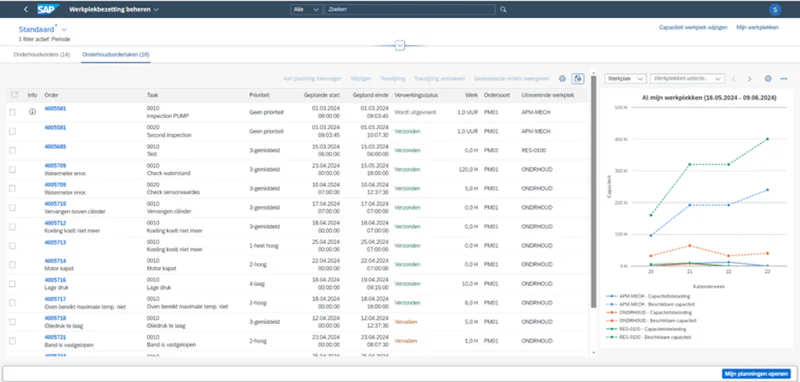The height and width of the screenshot is (382, 800).
Task: Select checkbox for task Second inspection
Action: click(x=12, y=131)
